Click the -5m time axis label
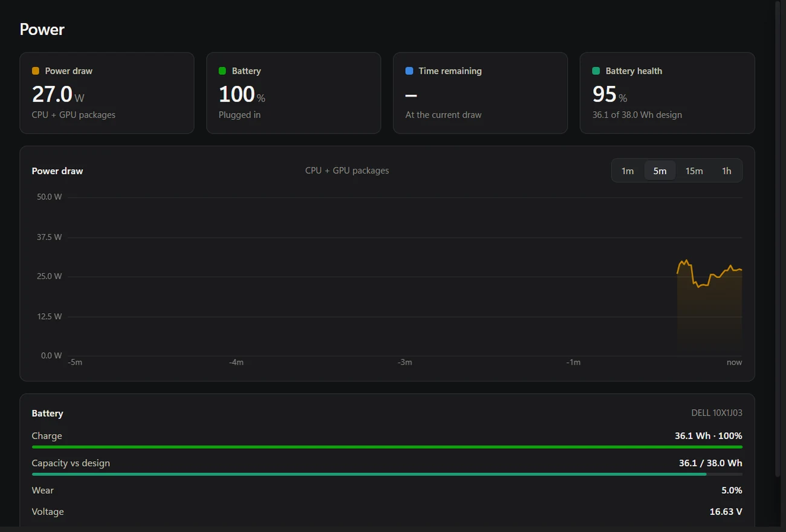Viewport: 786px width, 532px height. coord(75,362)
